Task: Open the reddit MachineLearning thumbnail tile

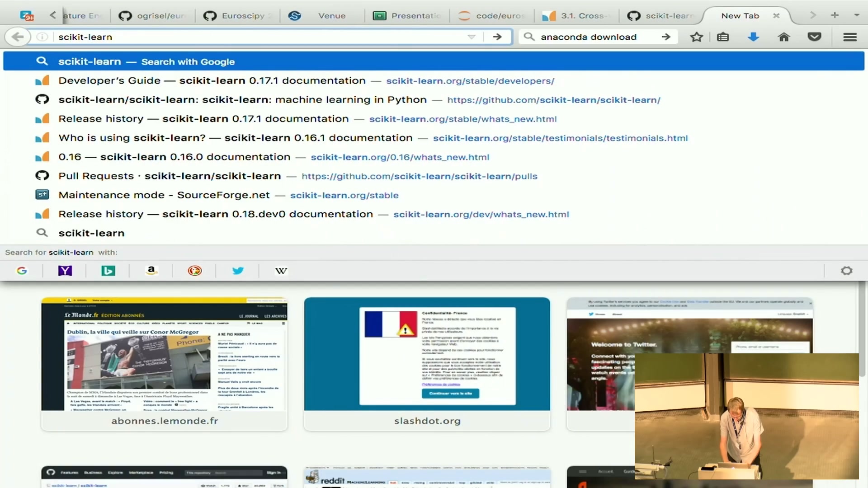Action: (x=427, y=477)
